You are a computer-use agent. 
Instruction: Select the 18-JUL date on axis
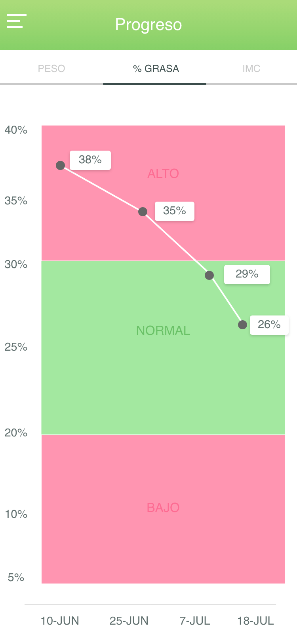(255, 621)
